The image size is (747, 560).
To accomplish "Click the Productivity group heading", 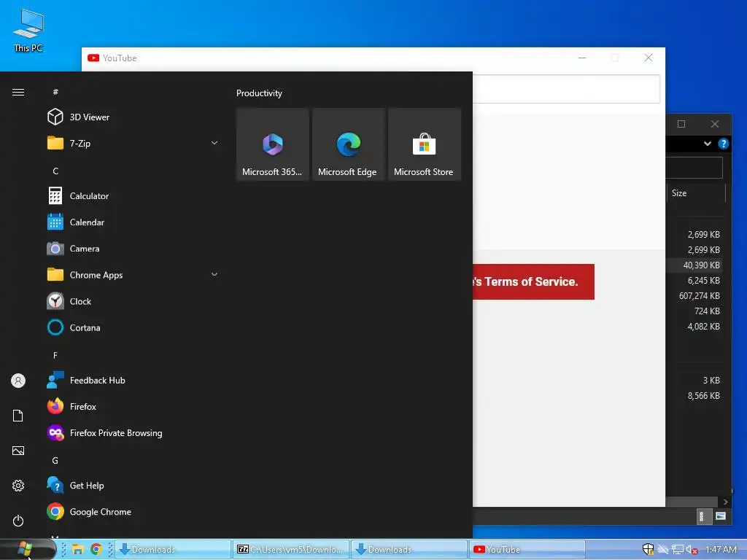I will pyautogui.click(x=259, y=93).
